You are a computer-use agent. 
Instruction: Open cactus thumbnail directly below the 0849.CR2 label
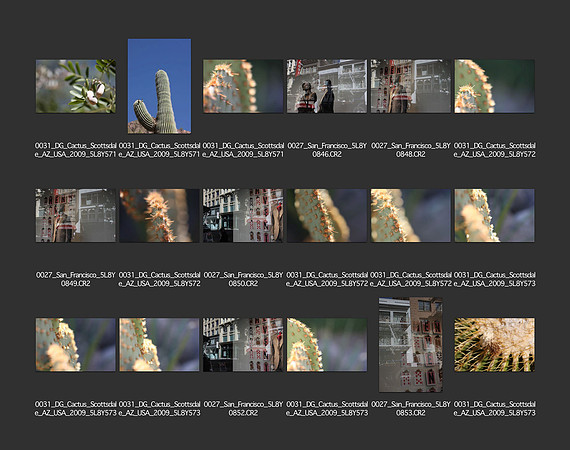pos(76,345)
